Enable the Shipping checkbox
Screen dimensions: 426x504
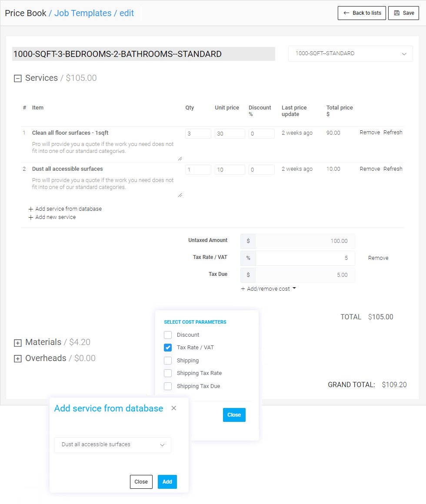[x=168, y=361]
